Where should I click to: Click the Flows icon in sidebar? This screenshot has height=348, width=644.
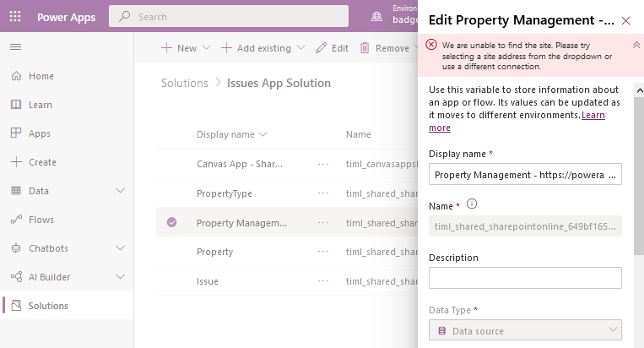[x=16, y=220]
